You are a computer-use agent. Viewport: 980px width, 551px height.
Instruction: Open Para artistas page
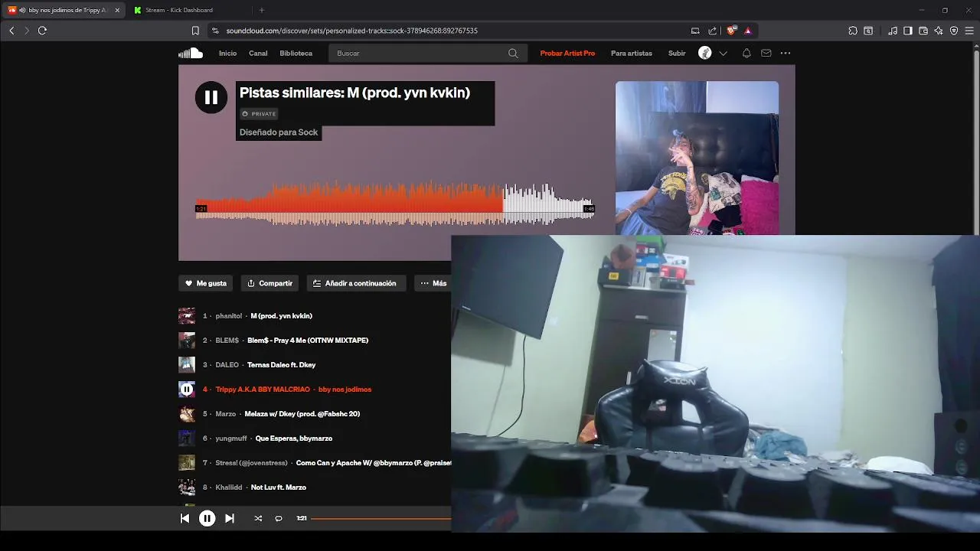point(632,53)
